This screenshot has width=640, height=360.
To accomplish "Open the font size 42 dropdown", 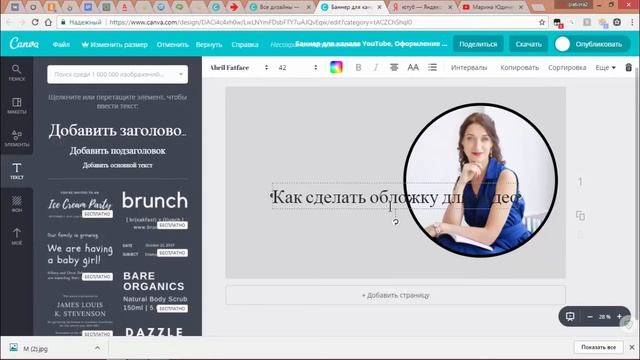I will [298, 68].
